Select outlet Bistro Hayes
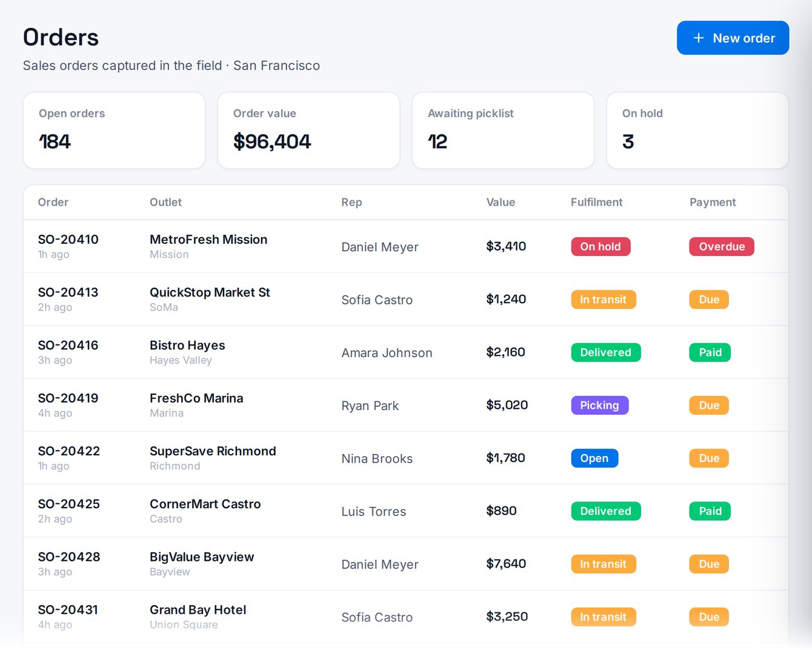812x650 pixels. (187, 345)
